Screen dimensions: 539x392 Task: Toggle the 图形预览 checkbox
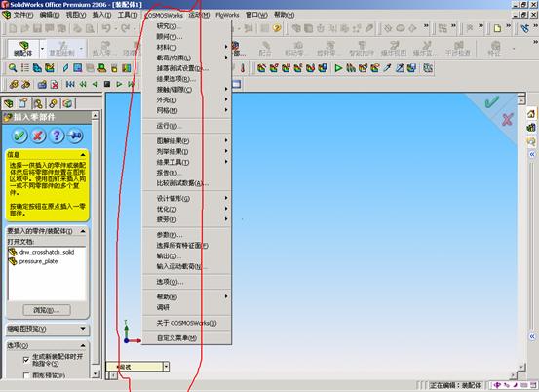coord(26,375)
